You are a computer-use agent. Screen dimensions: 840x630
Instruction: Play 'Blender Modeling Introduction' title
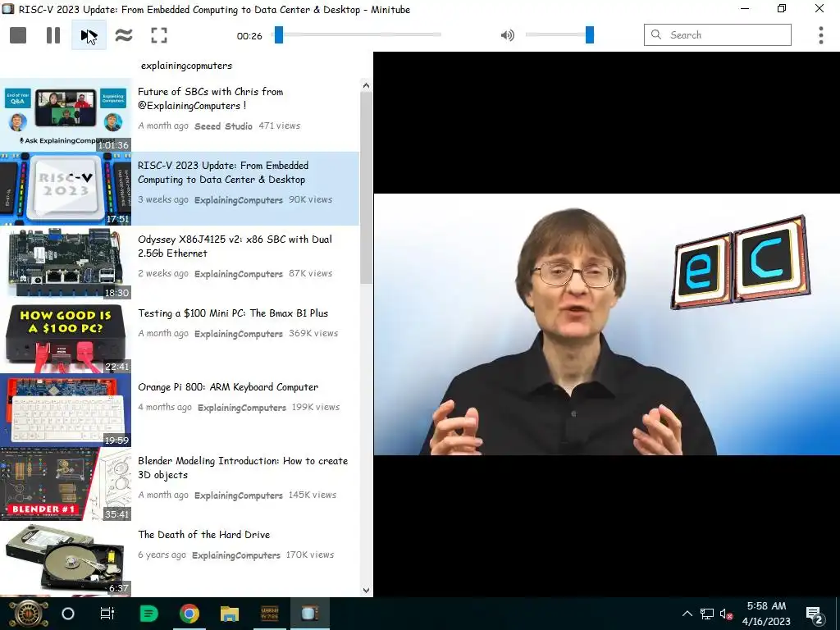(243, 468)
